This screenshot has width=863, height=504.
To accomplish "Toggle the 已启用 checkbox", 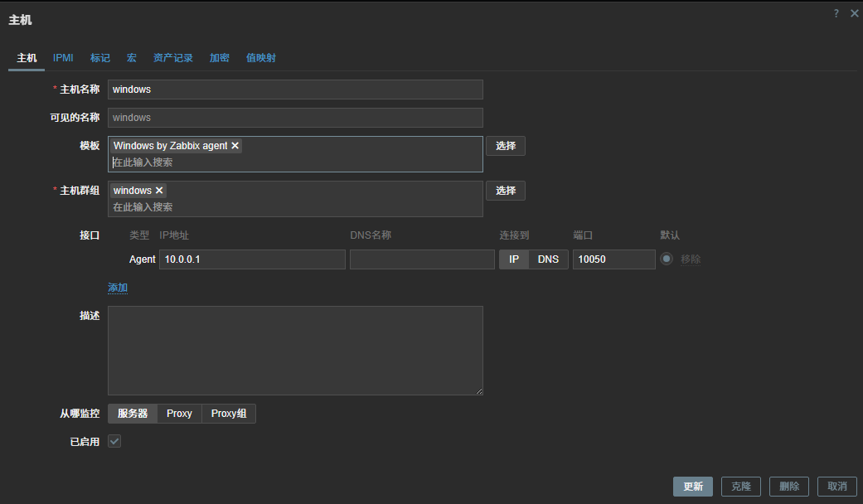I will (x=114, y=441).
